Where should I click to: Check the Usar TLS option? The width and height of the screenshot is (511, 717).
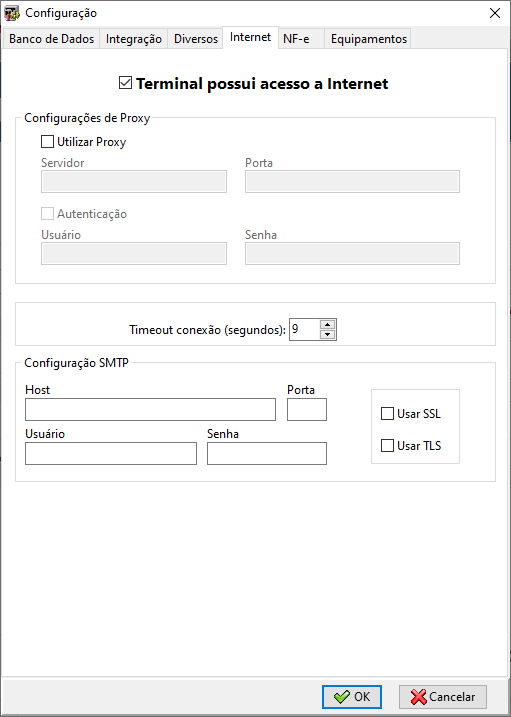tap(387, 445)
